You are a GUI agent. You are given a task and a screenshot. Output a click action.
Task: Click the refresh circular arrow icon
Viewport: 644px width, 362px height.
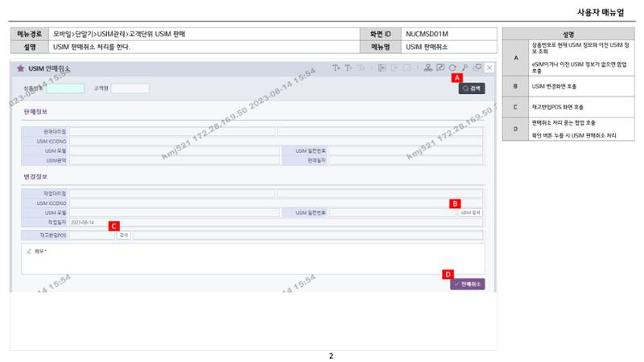coord(452,68)
